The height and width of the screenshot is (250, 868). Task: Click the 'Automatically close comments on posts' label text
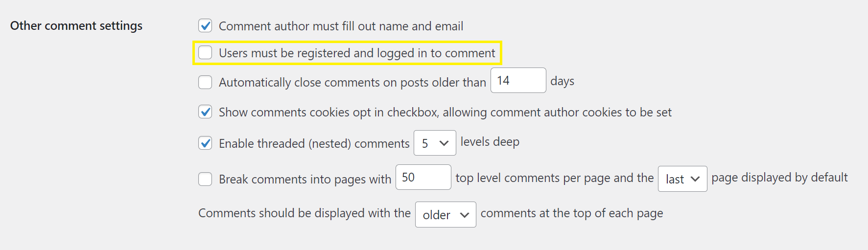coord(352,82)
